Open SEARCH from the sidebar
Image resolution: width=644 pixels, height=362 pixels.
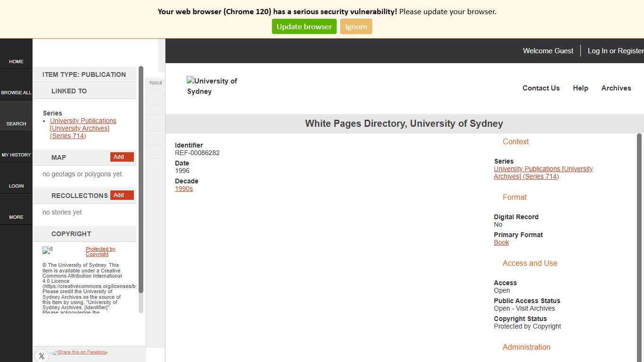pos(16,123)
